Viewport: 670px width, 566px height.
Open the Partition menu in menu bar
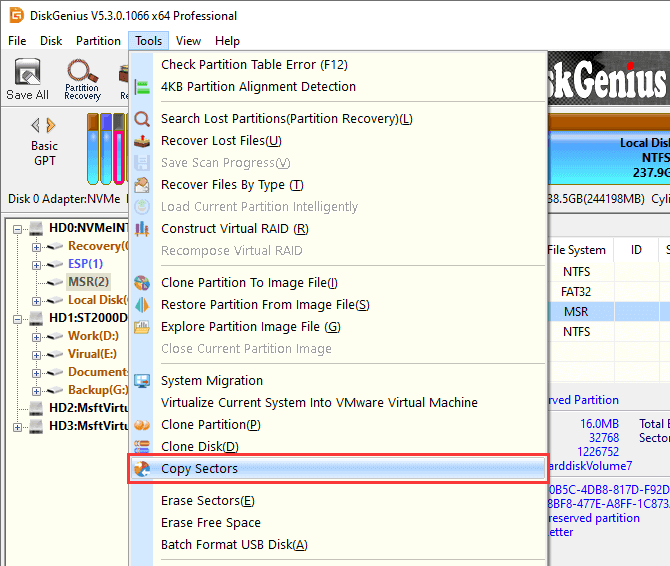[98, 41]
